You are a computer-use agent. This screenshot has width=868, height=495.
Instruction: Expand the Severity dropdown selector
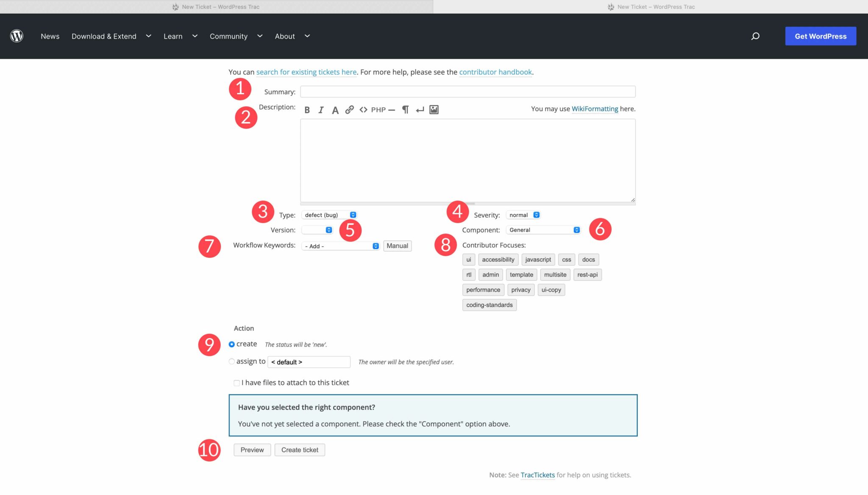click(523, 215)
